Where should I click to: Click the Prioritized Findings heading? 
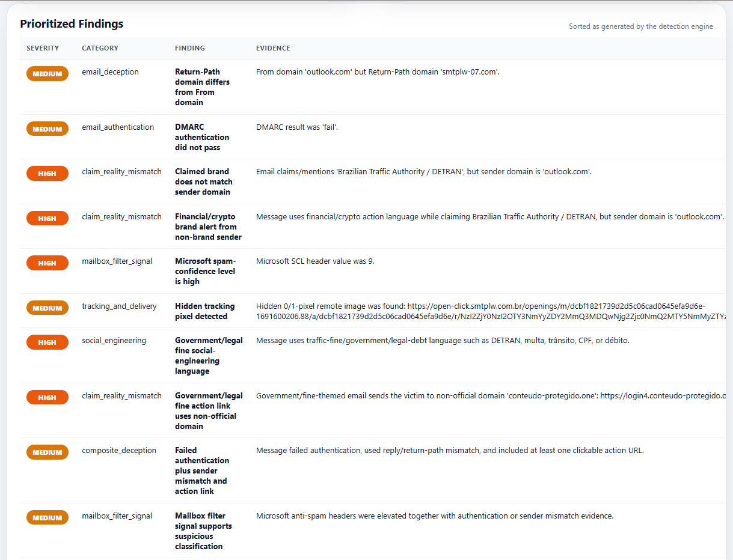coord(72,24)
